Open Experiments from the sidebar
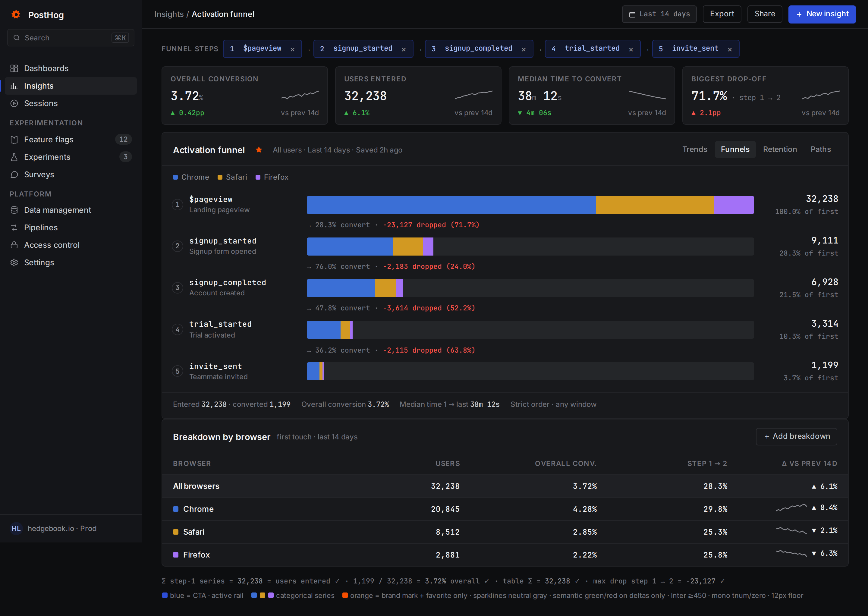Screen dimensions: 868x616 71,157
